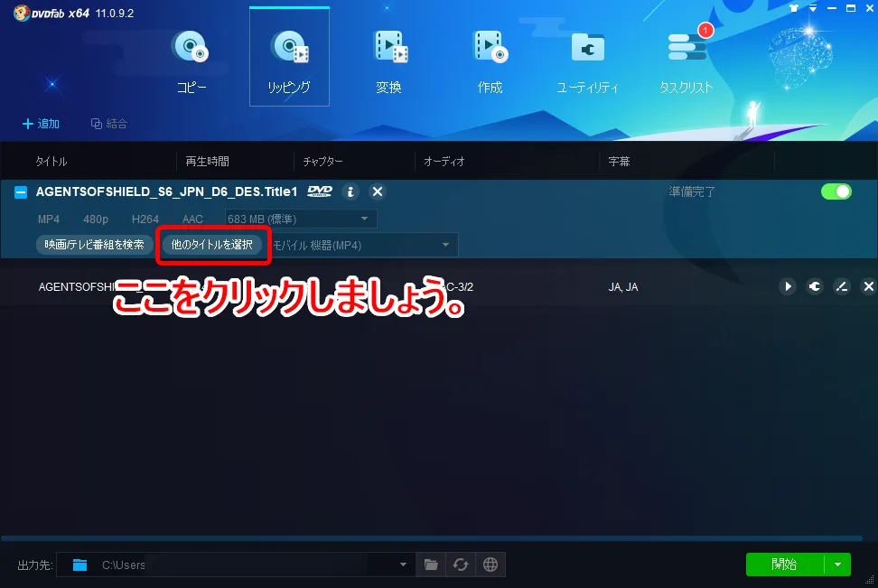
Task: Click the t-shirt skin icon in title bar
Action: point(793,8)
